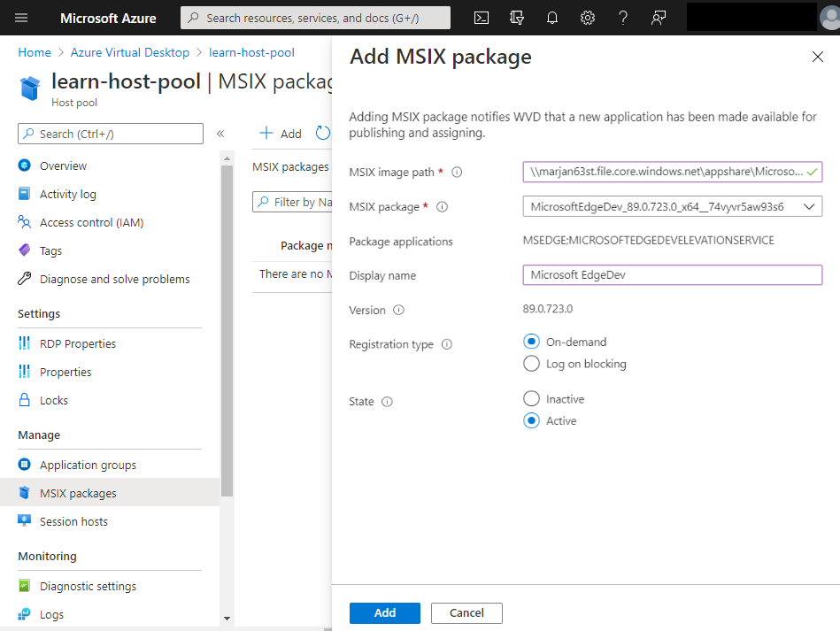Click the Diagnostic settings icon
840x631 pixels.
click(x=24, y=586)
